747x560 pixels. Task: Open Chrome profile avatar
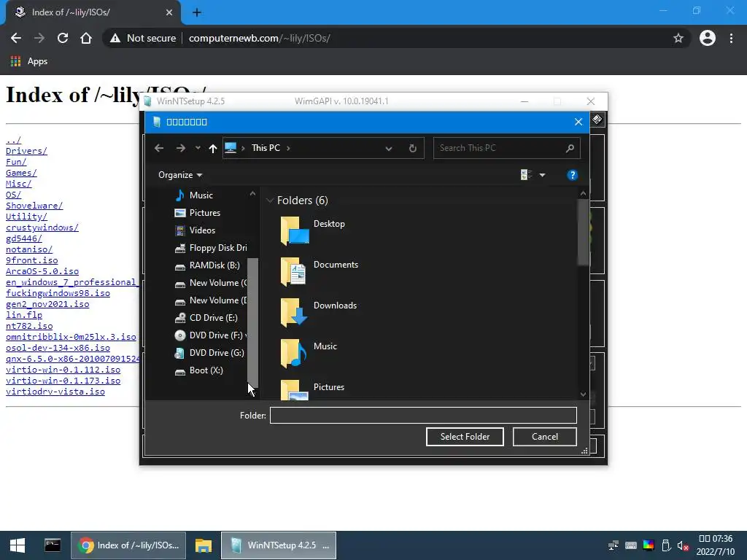click(708, 38)
